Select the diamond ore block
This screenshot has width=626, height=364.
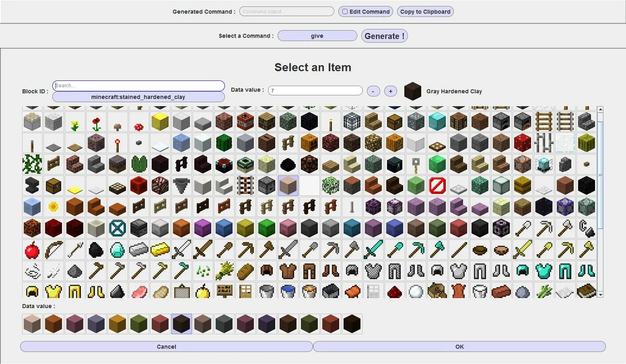point(416,121)
